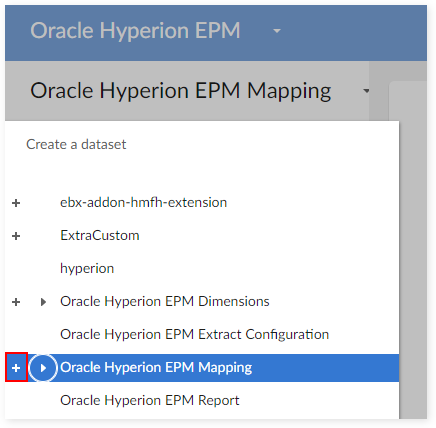
Task: Click the Oracle Hyperion EPM title text
Action: [x=135, y=31]
